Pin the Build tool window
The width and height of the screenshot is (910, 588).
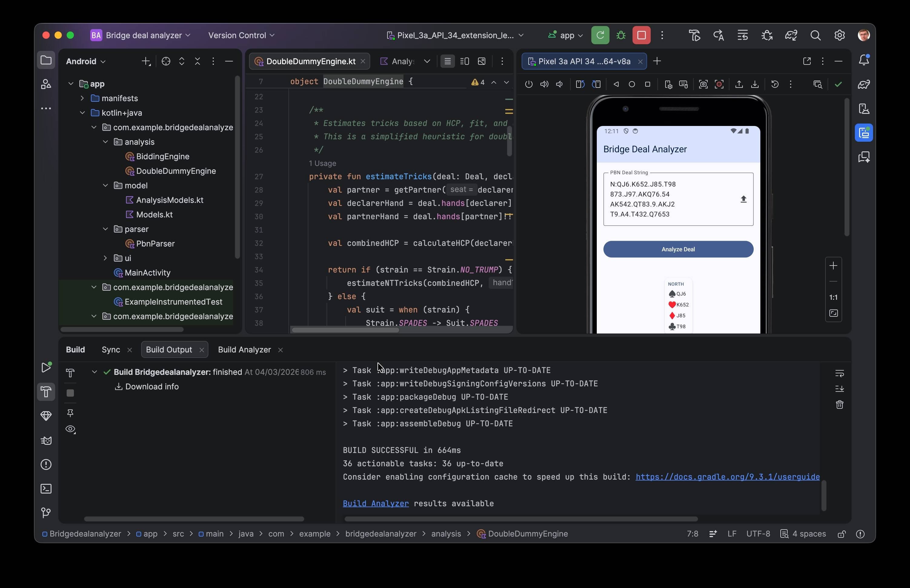[70, 413]
